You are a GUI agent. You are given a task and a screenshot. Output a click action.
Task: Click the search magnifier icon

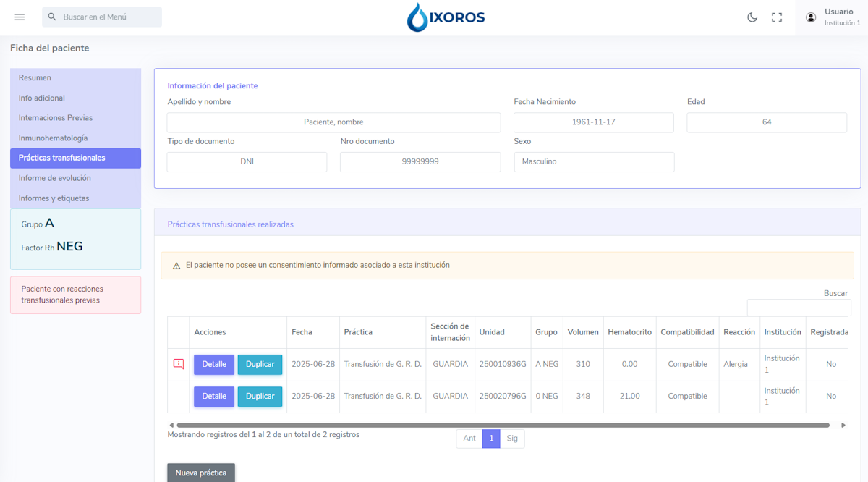[52, 17]
